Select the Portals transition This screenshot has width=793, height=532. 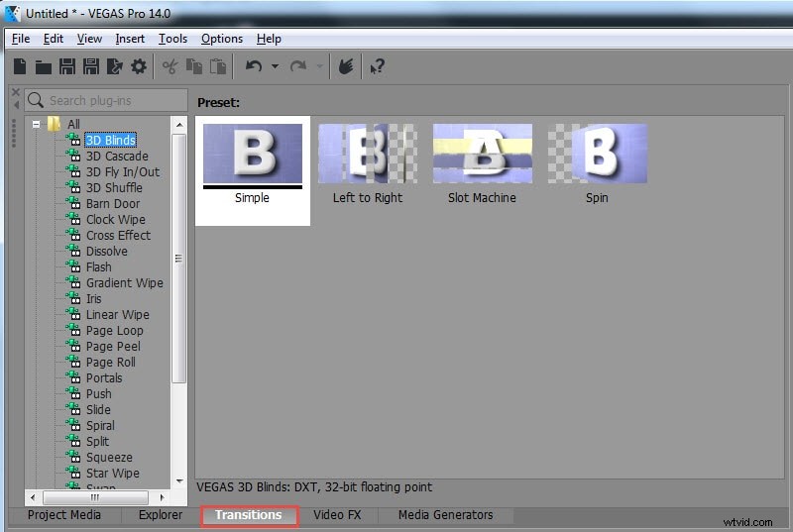(x=104, y=377)
